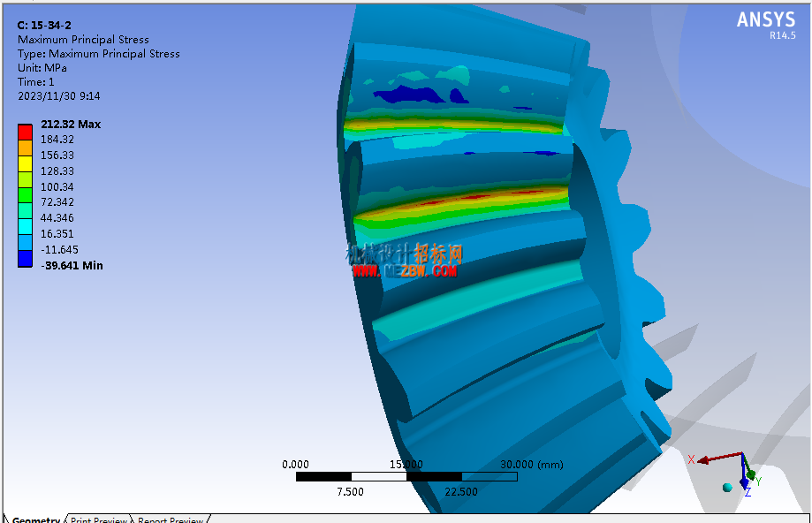Click the 100.34 legend value
Screen dimensions: 812x523
[x=57, y=187]
